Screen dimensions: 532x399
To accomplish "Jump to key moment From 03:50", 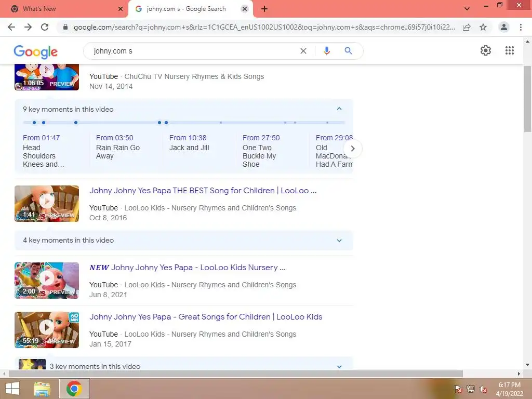I will tap(115, 138).
